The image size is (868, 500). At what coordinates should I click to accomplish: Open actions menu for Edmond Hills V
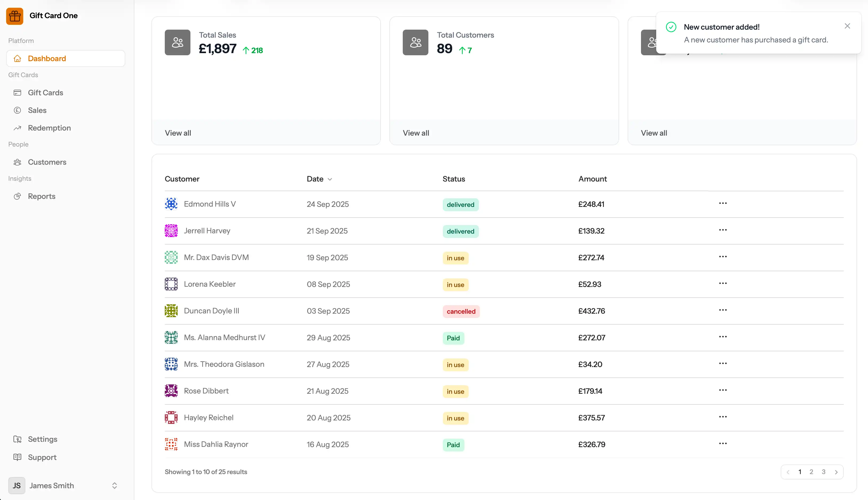(722, 203)
